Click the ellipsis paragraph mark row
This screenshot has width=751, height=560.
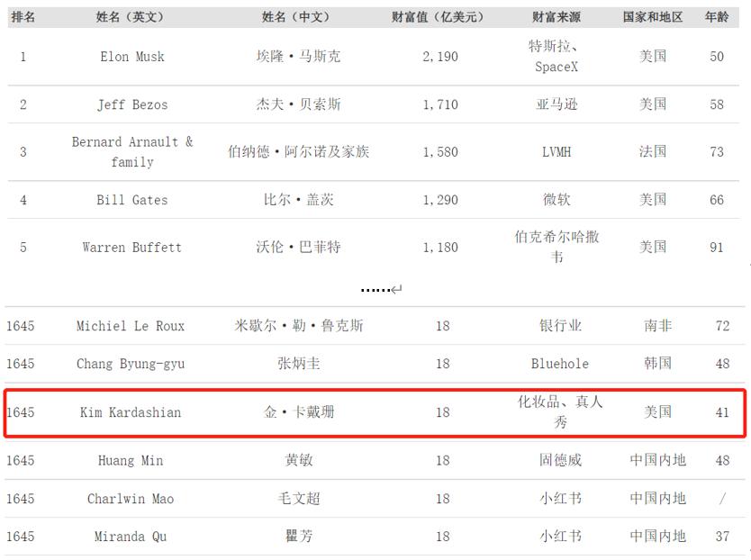(381, 289)
